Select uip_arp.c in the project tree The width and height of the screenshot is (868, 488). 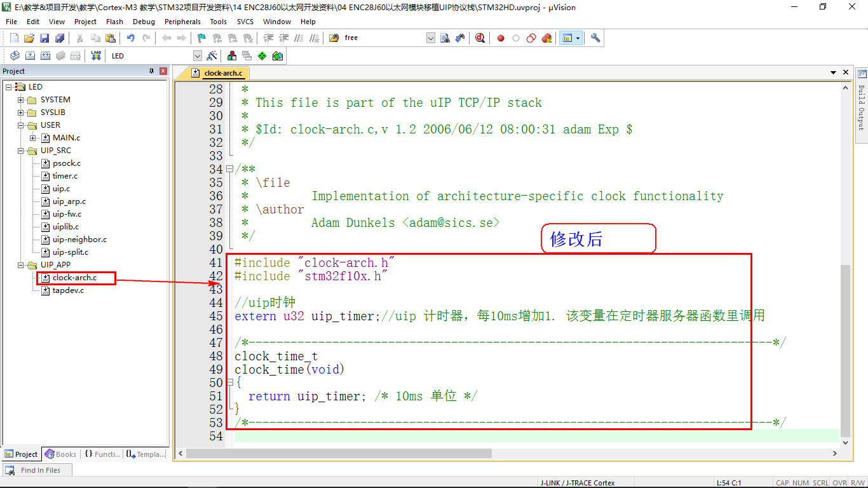(69, 201)
